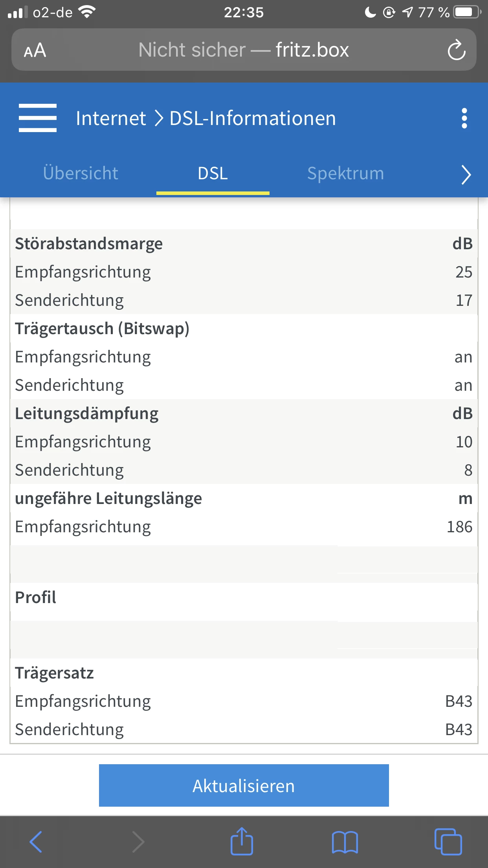This screenshot has height=868, width=488.
Task: Tap the Safari back arrow
Action: [x=36, y=842]
